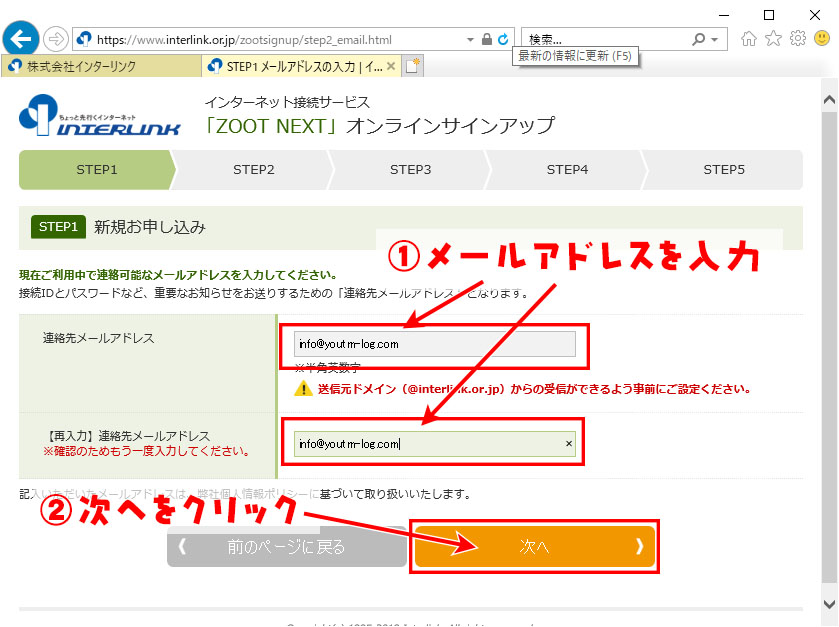Click the security lock icon in address bar

click(486, 39)
